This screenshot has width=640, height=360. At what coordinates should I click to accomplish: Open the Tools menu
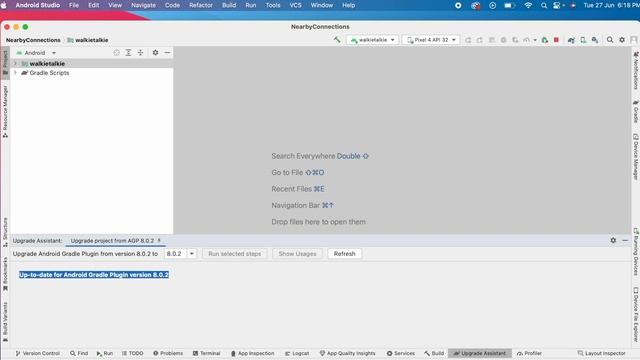pos(273,5)
